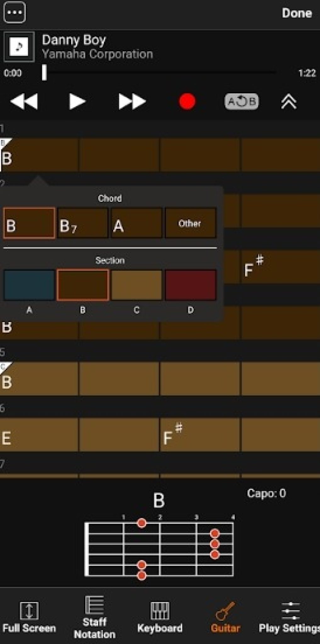This screenshot has height=644, width=320.
Task: Select the B chord cell in measure 1
Action: pos(39,155)
